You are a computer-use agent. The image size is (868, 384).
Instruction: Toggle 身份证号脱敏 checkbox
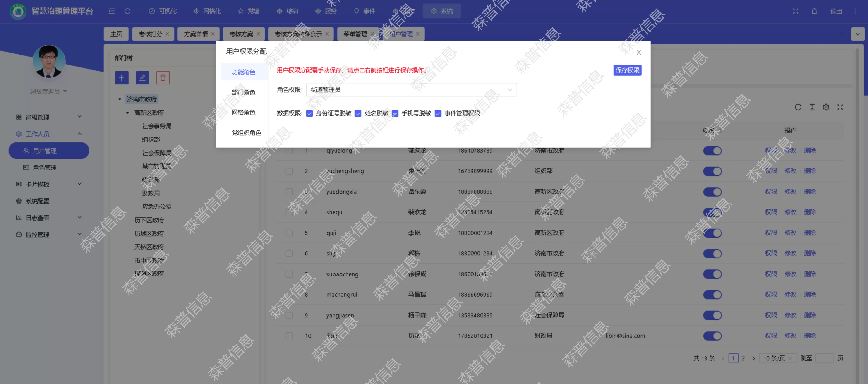309,113
